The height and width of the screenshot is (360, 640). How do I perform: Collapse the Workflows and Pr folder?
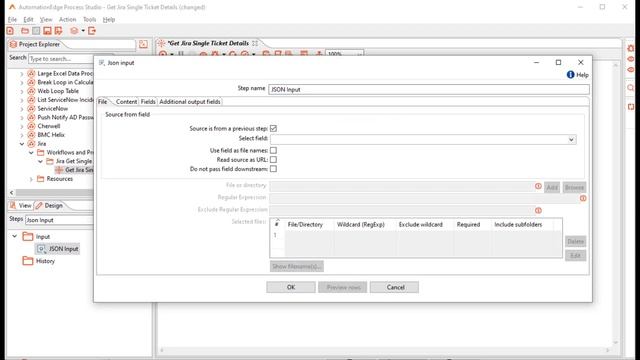pyautogui.click(x=31, y=153)
